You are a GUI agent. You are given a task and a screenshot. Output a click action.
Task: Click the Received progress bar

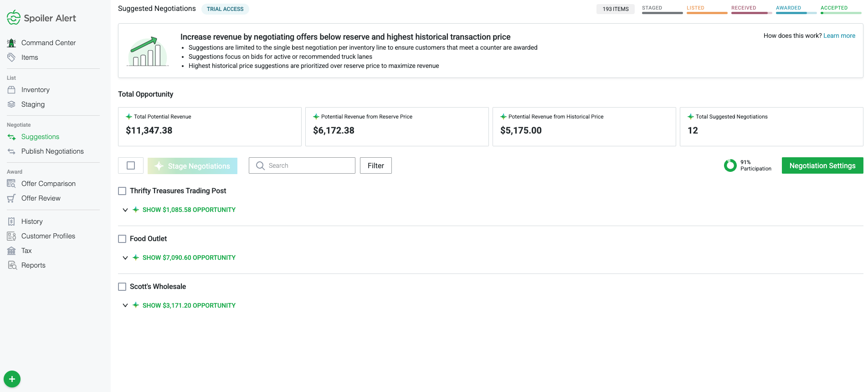751,13
